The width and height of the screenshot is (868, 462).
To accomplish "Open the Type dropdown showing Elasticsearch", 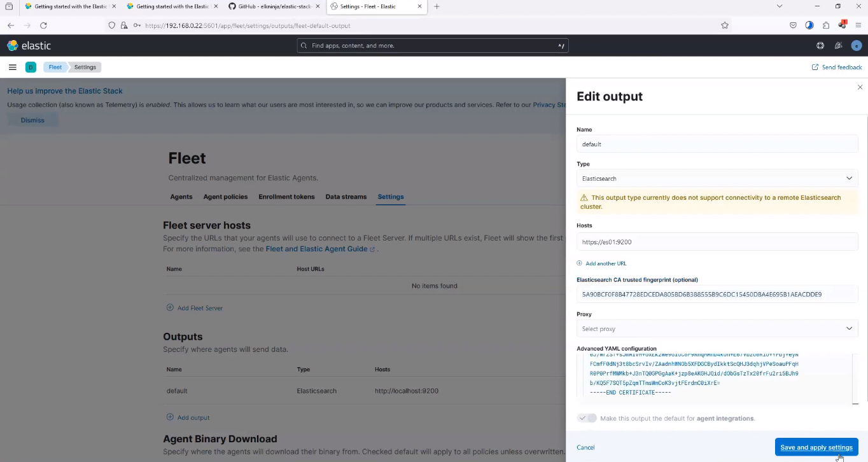I will point(717,178).
